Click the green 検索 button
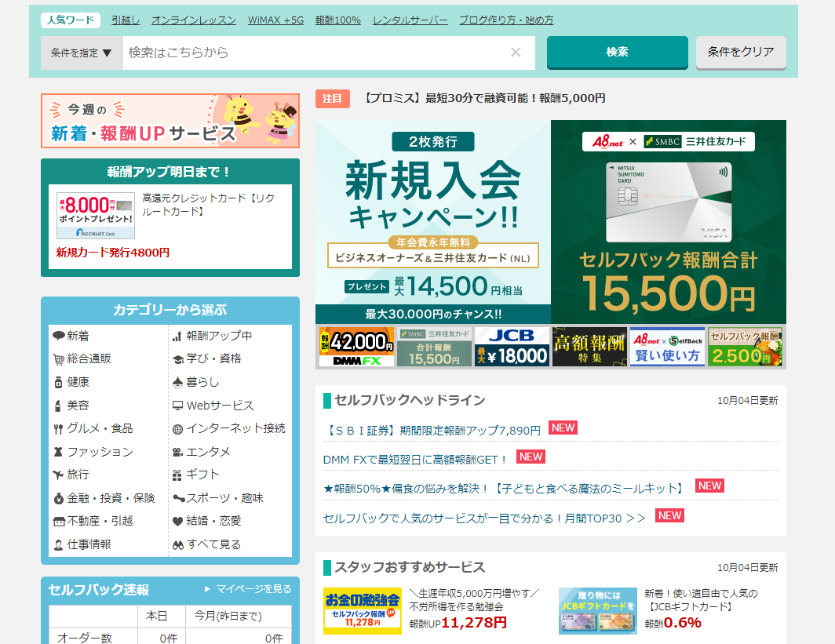 [x=617, y=52]
